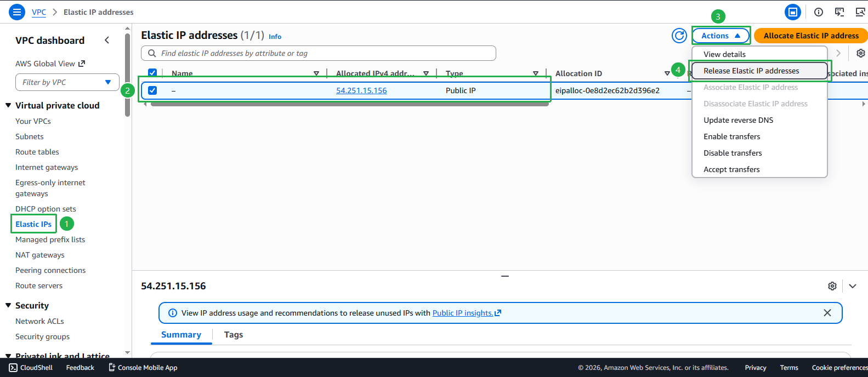Open the Actions dropdown button
Screen dimensions: 868x377
[721, 36]
